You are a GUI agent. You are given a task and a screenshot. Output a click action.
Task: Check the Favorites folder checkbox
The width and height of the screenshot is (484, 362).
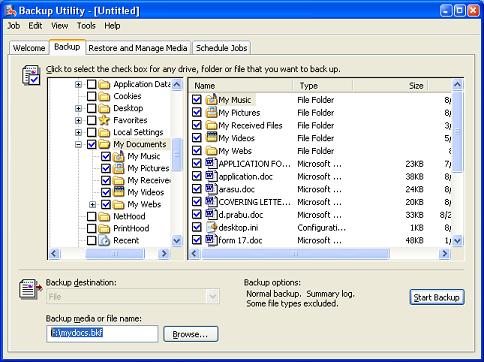tap(92, 120)
